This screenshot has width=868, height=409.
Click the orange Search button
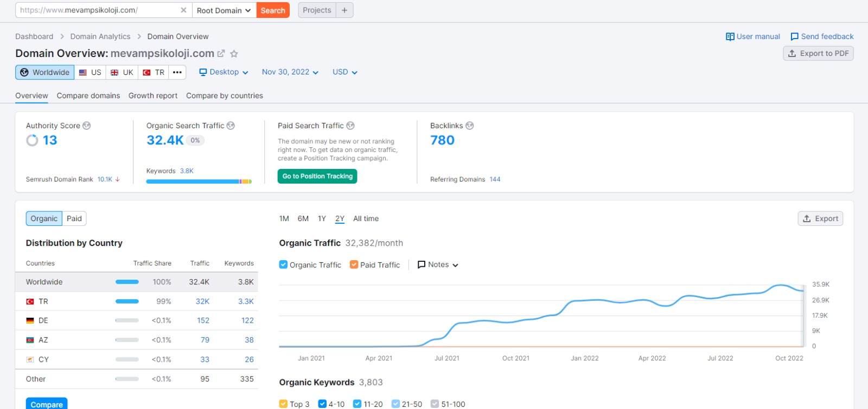tap(273, 10)
